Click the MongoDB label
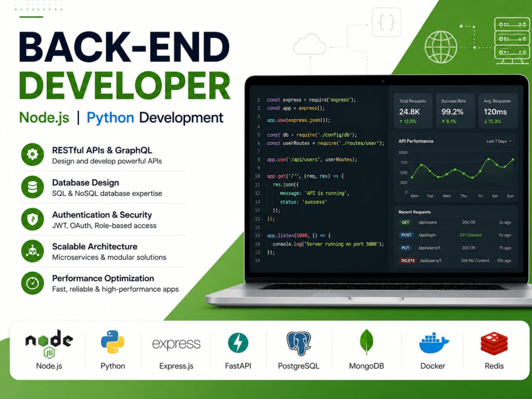Image resolution: width=532 pixels, height=399 pixels. click(x=367, y=366)
